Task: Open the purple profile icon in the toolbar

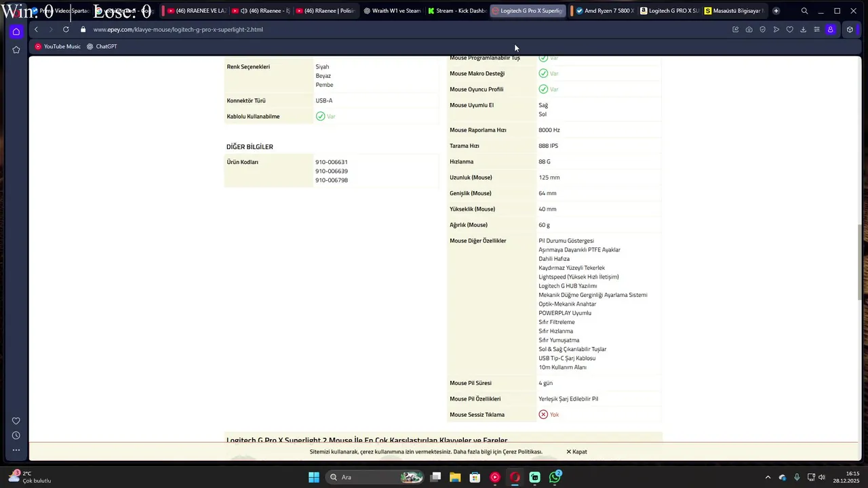Action: (x=830, y=30)
